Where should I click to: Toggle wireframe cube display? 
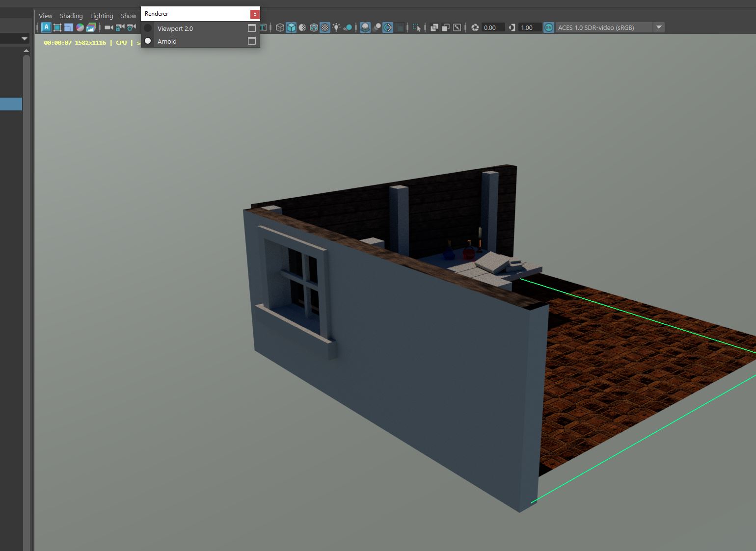tap(280, 27)
